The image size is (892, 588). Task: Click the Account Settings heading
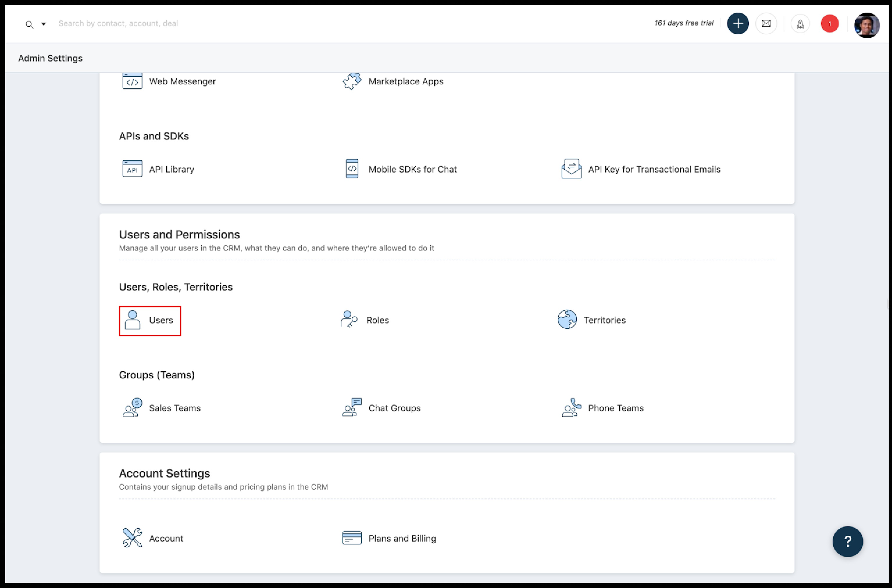(164, 473)
